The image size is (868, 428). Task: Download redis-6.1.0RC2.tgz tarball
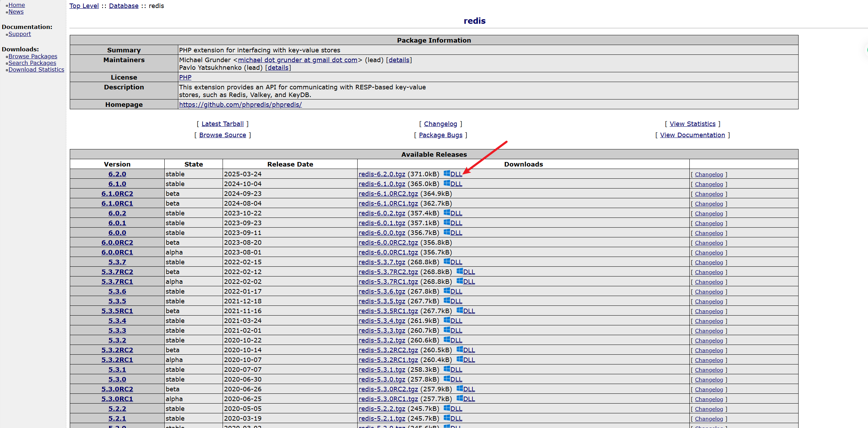coord(388,193)
